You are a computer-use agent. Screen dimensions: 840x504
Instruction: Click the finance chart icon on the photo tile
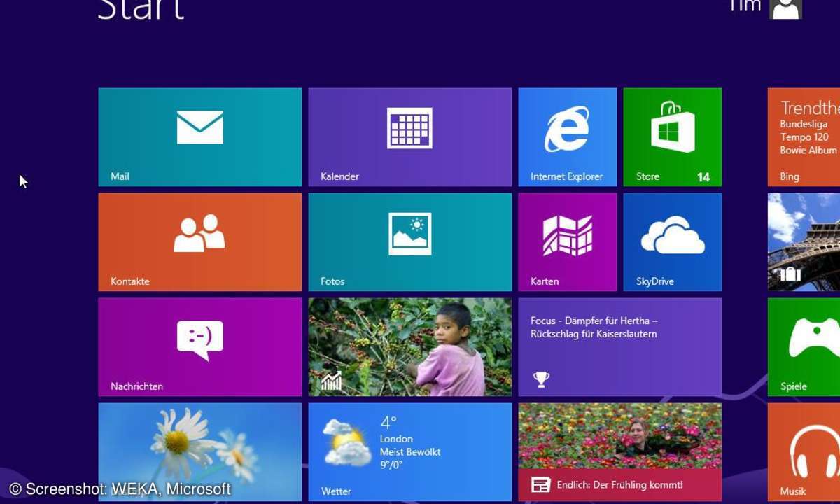(331, 380)
